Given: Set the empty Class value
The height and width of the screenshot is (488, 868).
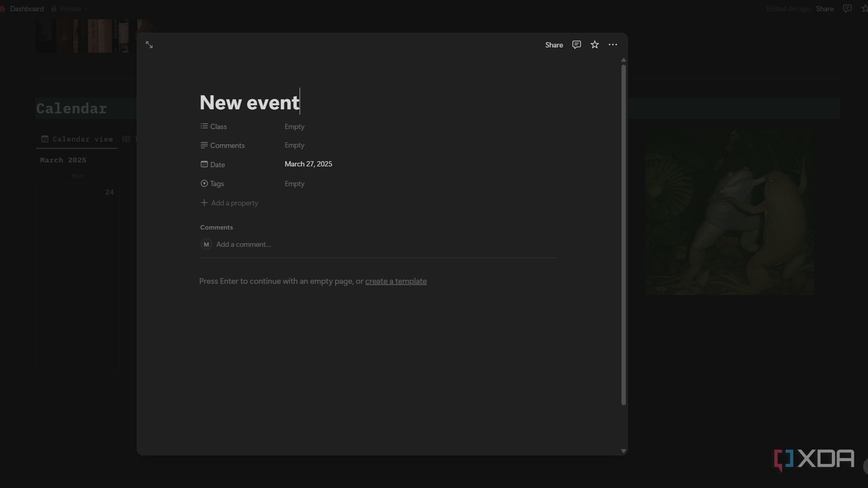Looking at the screenshot, I should (x=294, y=127).
